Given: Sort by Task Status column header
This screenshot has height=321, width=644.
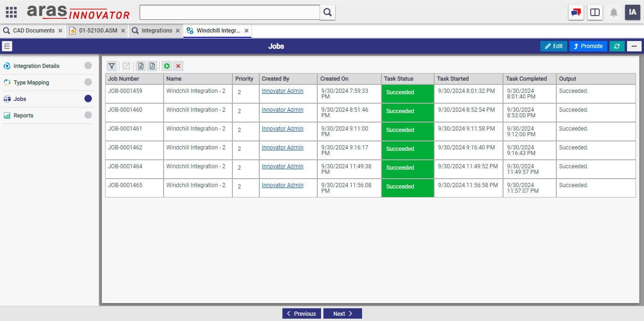Looking at the screenshot, I should tap(408, 79).
